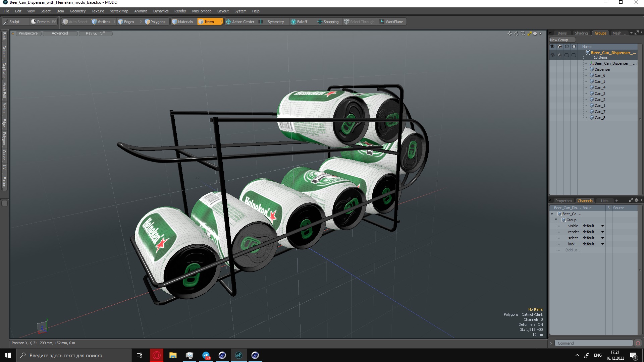This screenshot has height=362, width=644.
Task: Switch to Materials selection mode
Action: coord(183,22)
